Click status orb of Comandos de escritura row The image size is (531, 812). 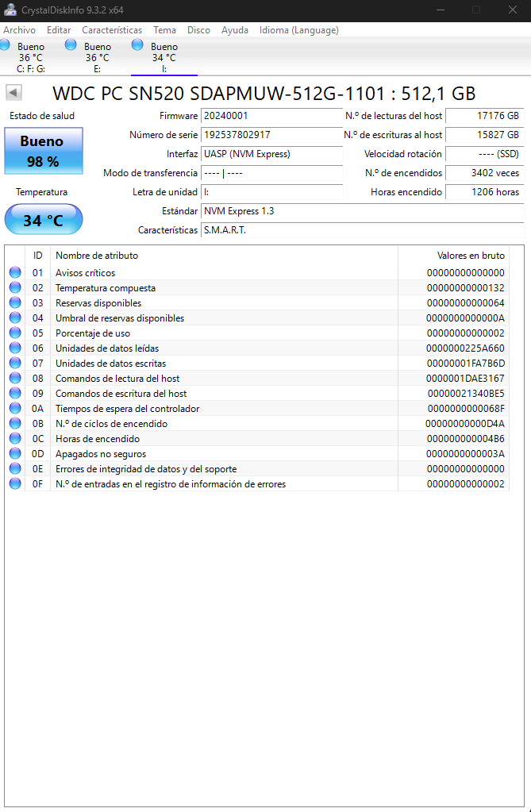point(15,393)
